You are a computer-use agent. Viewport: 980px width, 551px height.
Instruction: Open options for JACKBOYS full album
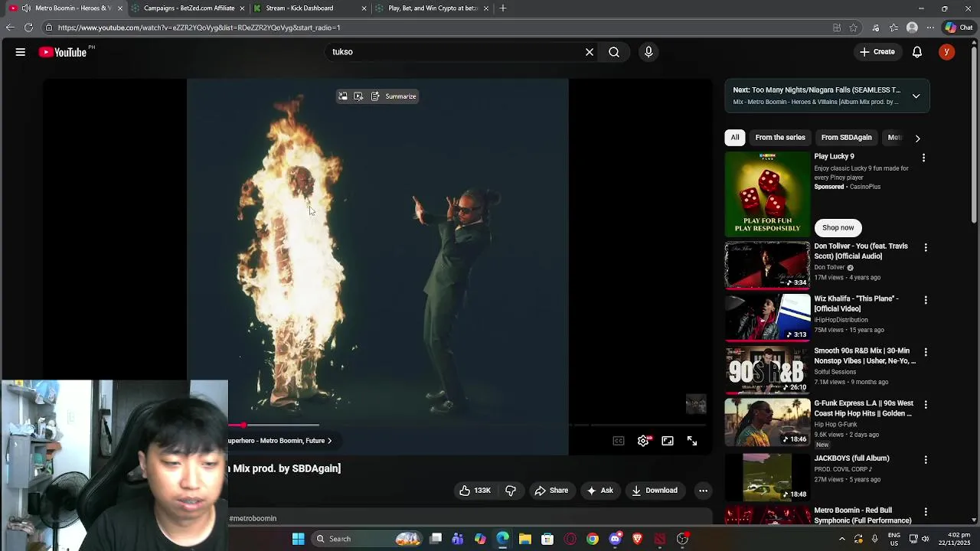click(926, 460)
